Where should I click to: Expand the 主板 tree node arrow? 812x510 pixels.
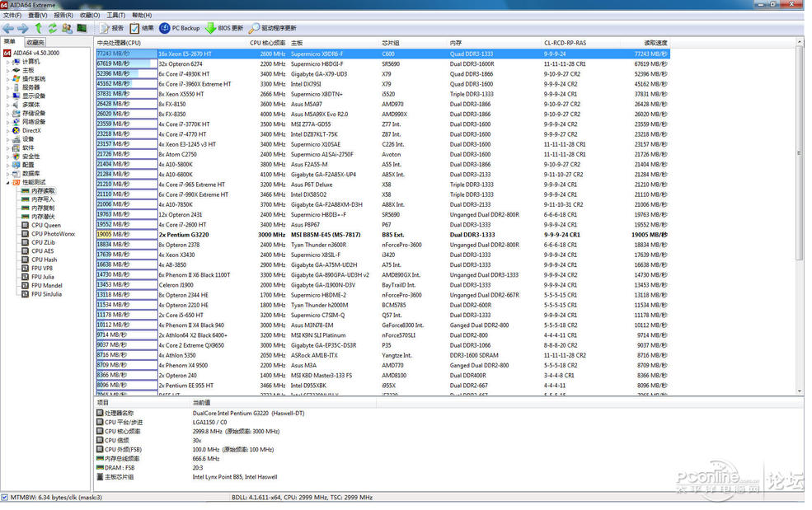point(7,70)
